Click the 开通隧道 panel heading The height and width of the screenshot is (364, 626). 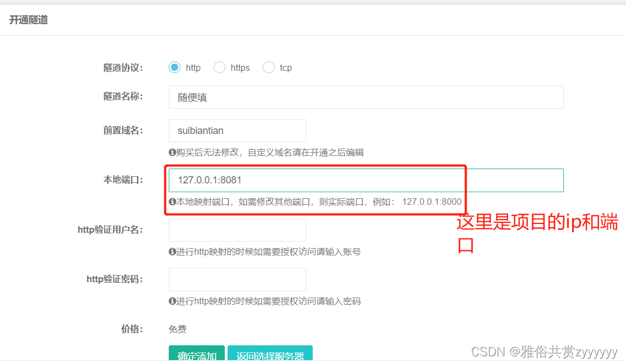[29, 20]
